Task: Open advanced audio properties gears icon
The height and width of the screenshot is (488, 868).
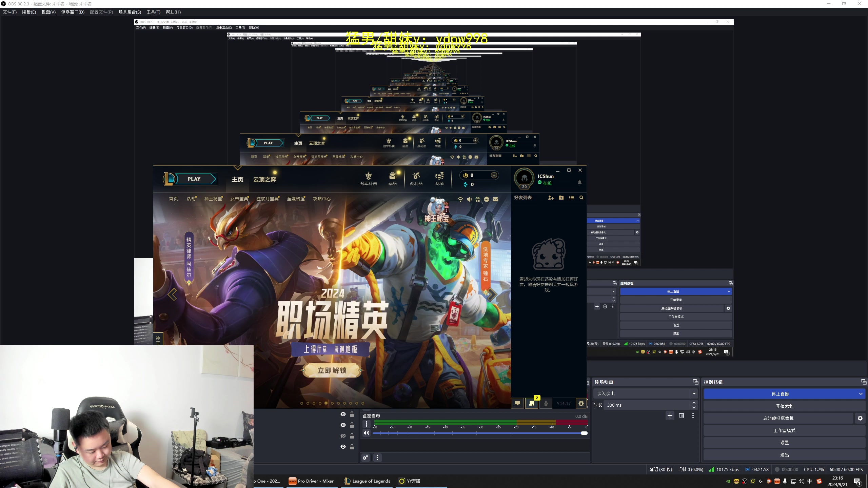Action: click(366, 457)
